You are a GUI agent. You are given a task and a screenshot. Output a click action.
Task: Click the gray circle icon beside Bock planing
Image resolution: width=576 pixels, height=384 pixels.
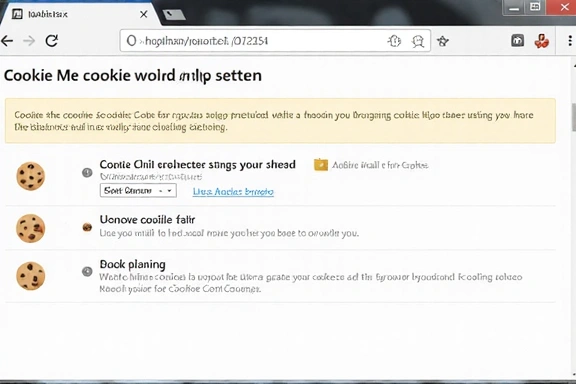click(87, 272)
